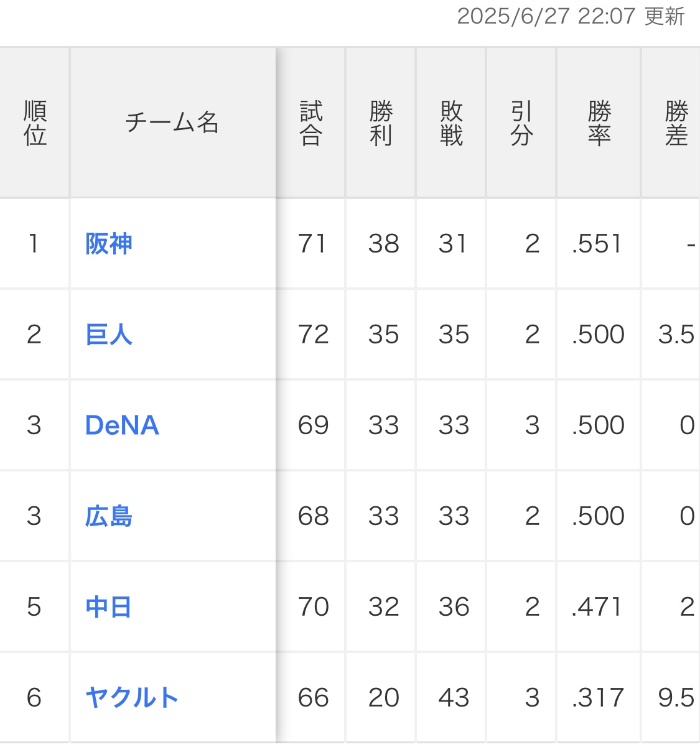Click the 引分 column header

point(521,123)
